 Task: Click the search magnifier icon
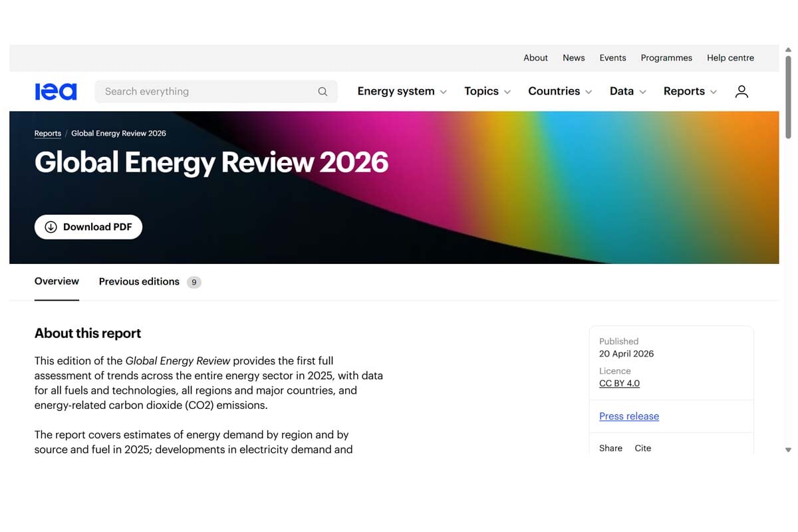click(323, 92)
